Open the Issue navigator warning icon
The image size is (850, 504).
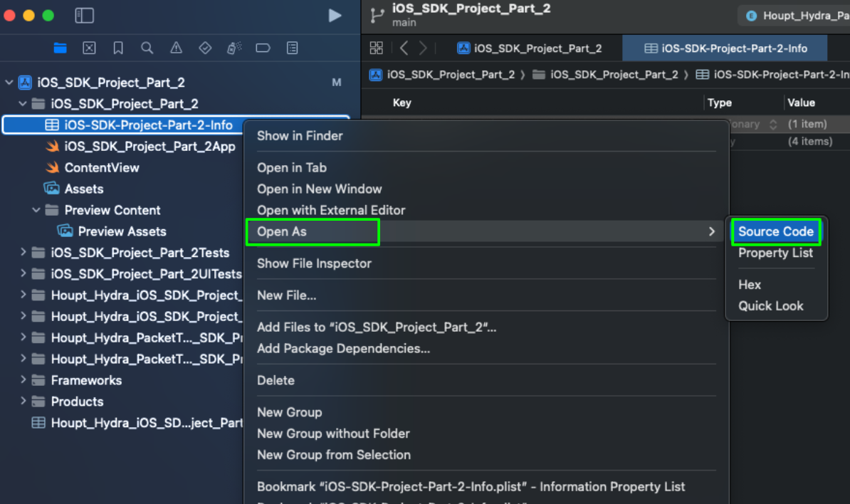[x=176, y=48]
